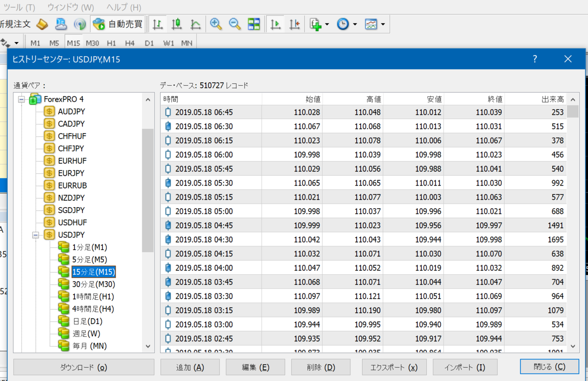This screenshot has height=381, width=588.
Task: Click the MetaEditor book icon in toolbar
Action: point(42,24)
